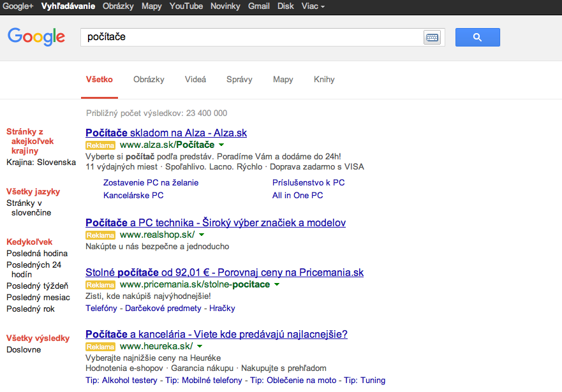Open the Počítače skladom na Alza result
The height and width of the screenshot is (392, 562).
166,133
